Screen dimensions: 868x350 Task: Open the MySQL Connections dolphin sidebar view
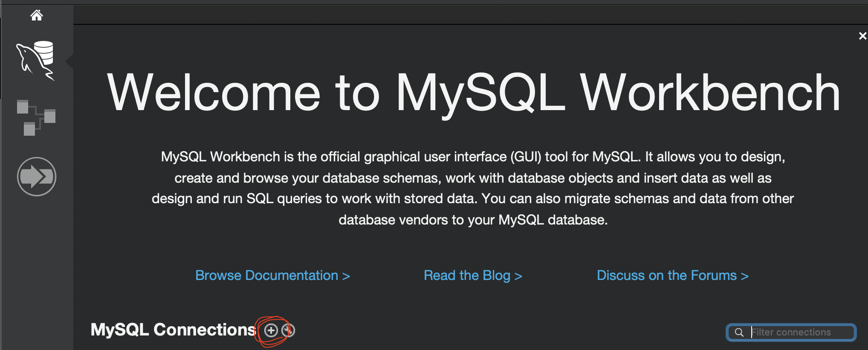pyautogui.click(x=36, y=60)
